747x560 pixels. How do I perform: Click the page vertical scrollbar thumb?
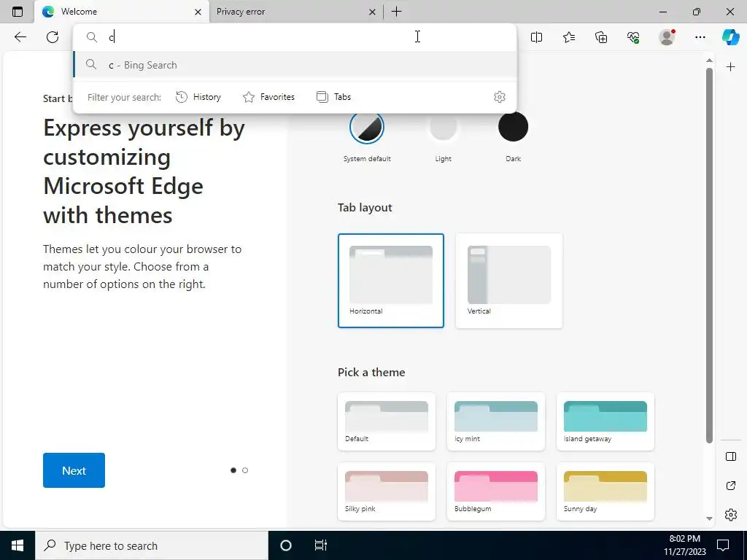[709, 256]
